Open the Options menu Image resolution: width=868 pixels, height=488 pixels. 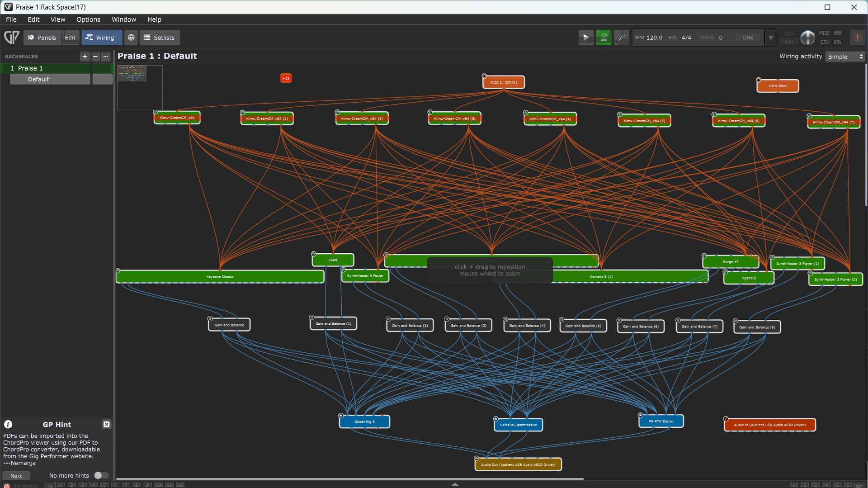(x=88, y=19)
